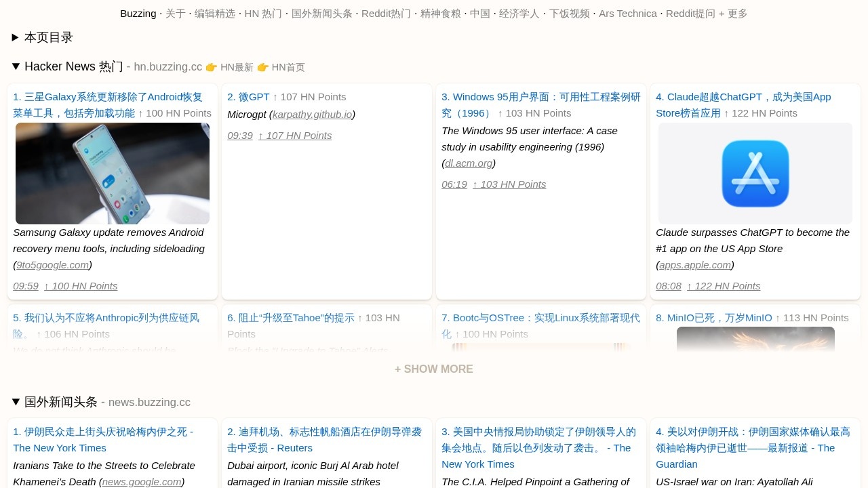Open the Samsung Galaxy phone image
The width and height of the screenshot is (868, 488).
113,174
